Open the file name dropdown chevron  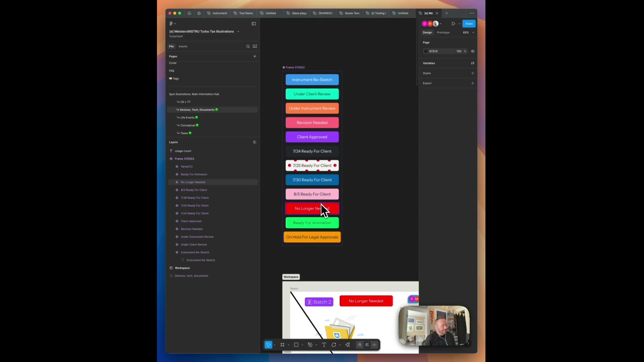click(238, 31)
